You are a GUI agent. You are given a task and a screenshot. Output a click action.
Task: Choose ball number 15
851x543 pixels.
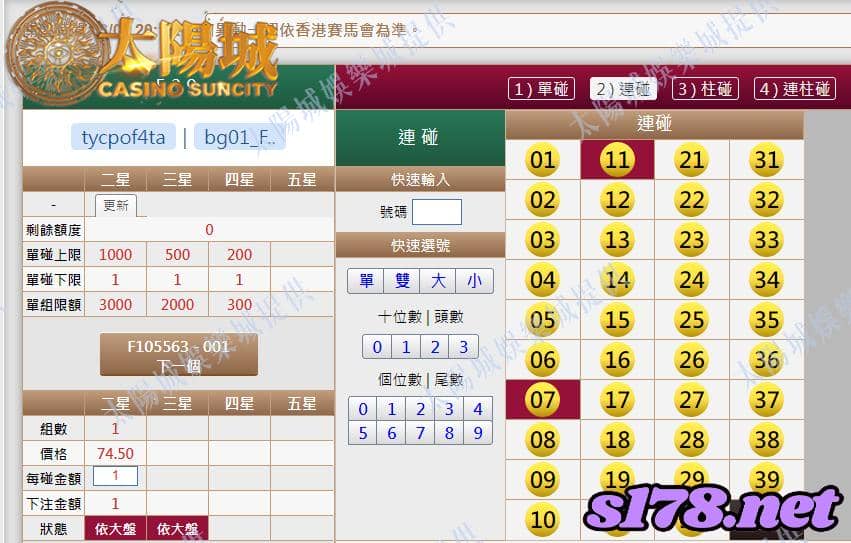pos(617,320)
